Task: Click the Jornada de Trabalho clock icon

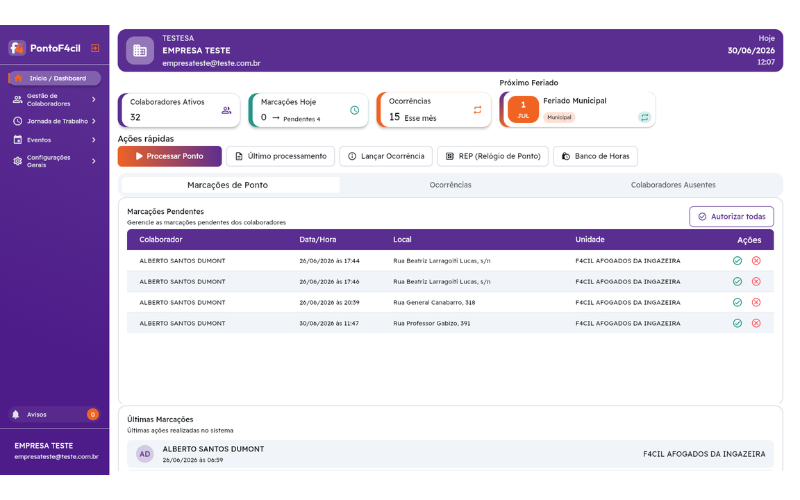Action: point(17,121)
